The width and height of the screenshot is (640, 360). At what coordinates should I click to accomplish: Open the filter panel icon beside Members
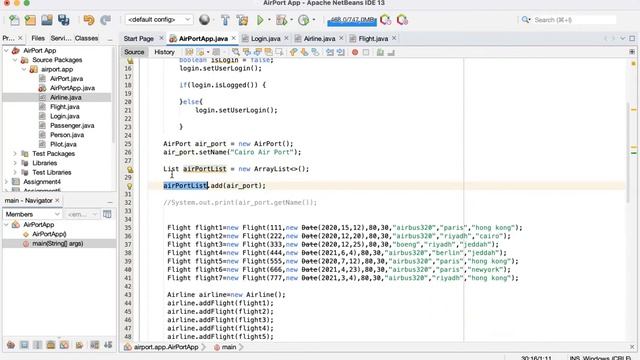[x=107, y=214]
